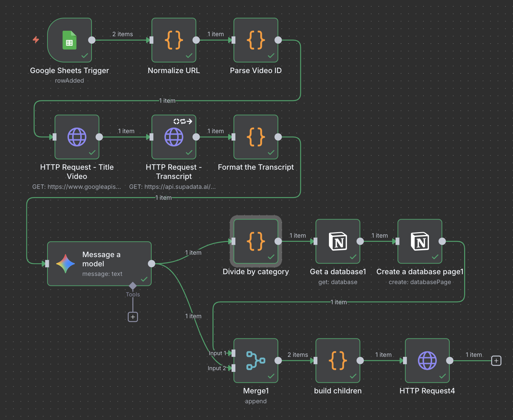Click the Message a model output connector
The image size is (513, 420).
152,264
